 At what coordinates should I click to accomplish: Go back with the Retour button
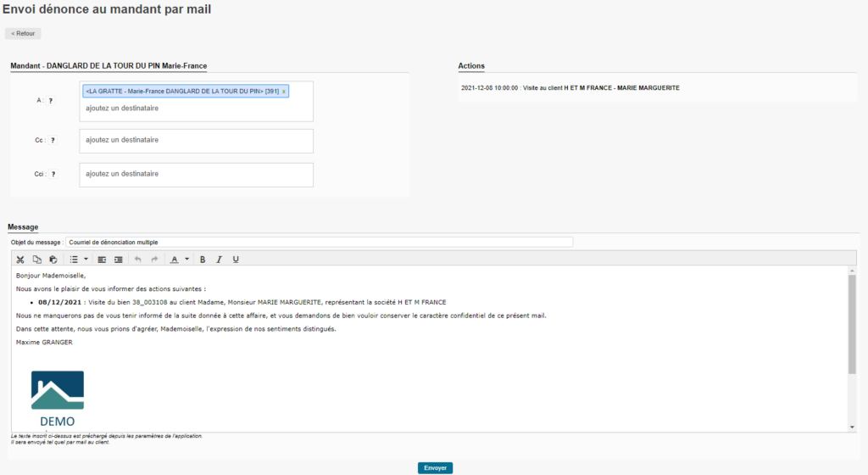click(23, 34)
